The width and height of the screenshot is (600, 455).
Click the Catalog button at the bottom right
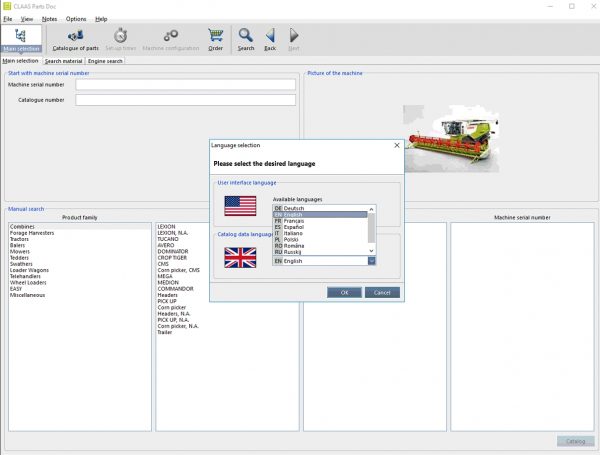tap(576, 441)
